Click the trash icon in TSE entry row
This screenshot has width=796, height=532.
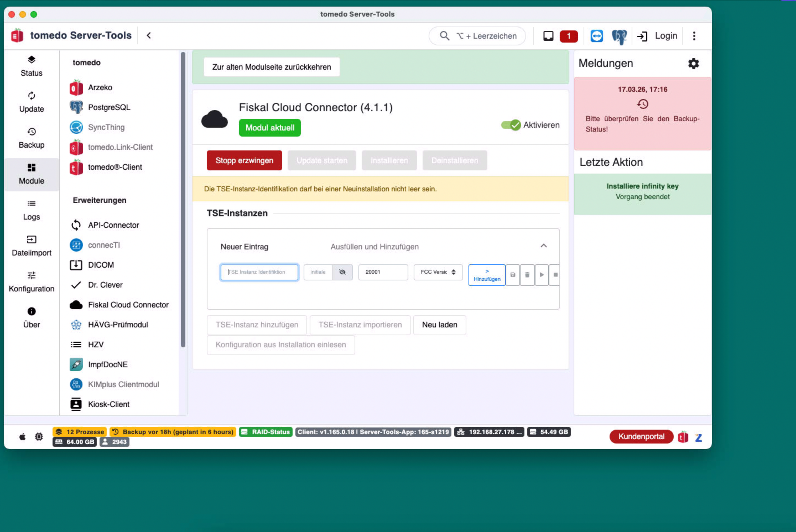tap(527, 275)
